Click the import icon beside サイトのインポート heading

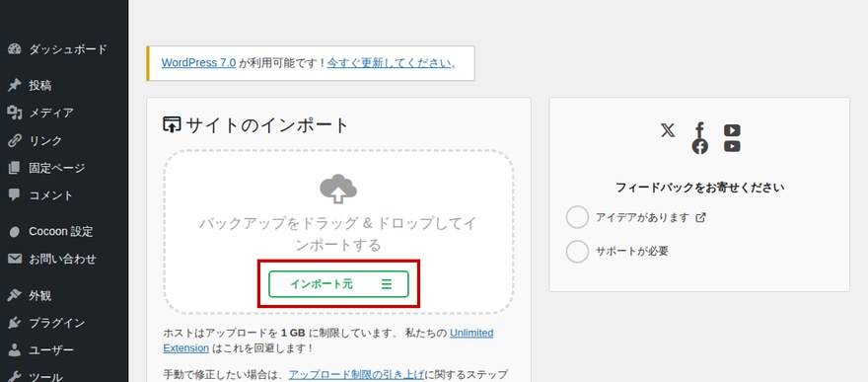172,125
